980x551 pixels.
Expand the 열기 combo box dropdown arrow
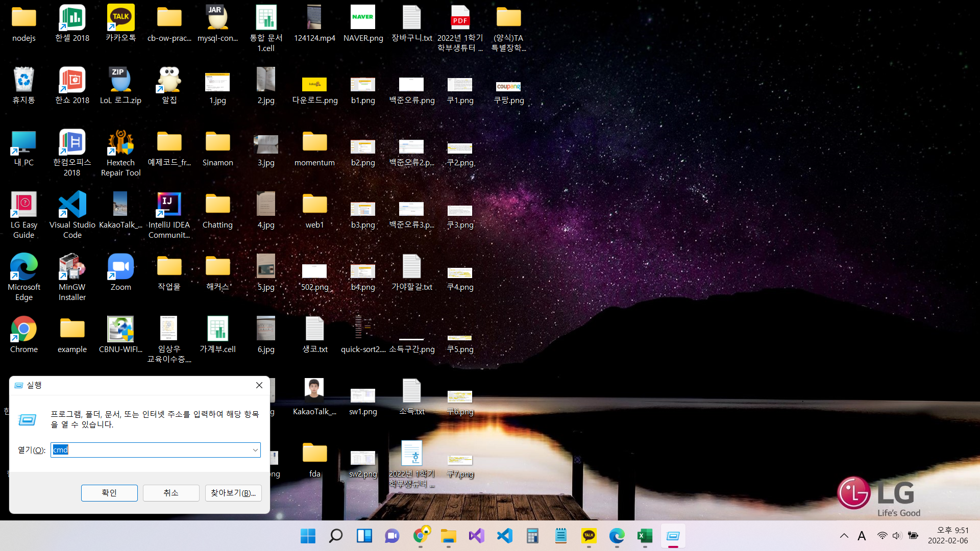(255, 450)
